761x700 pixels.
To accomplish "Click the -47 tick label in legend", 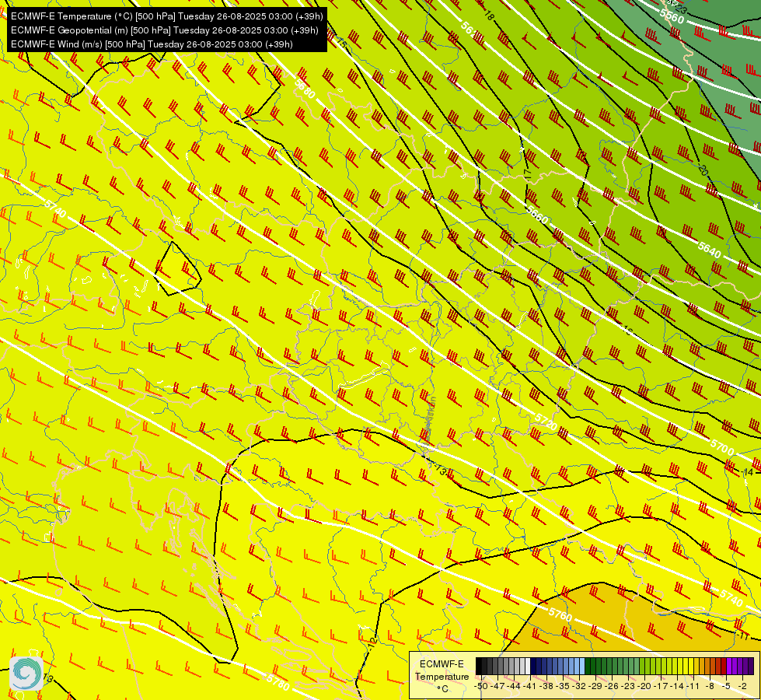I will (497, 686).
